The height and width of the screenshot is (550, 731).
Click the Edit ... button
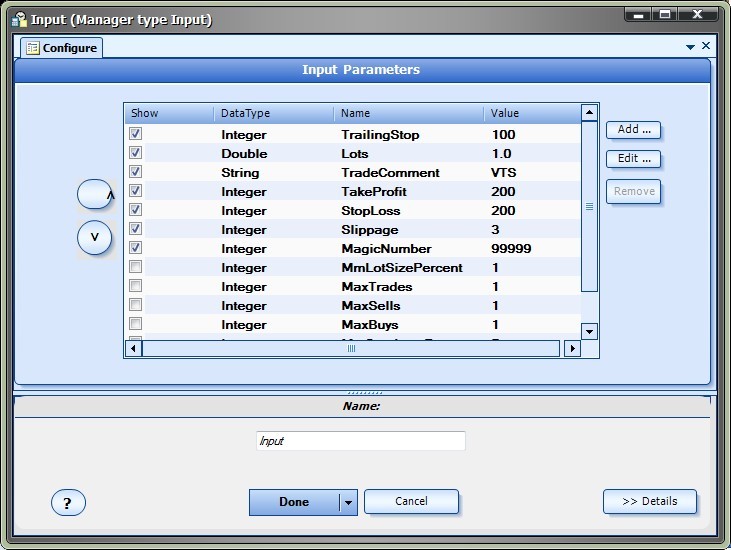tap(634, 158)
